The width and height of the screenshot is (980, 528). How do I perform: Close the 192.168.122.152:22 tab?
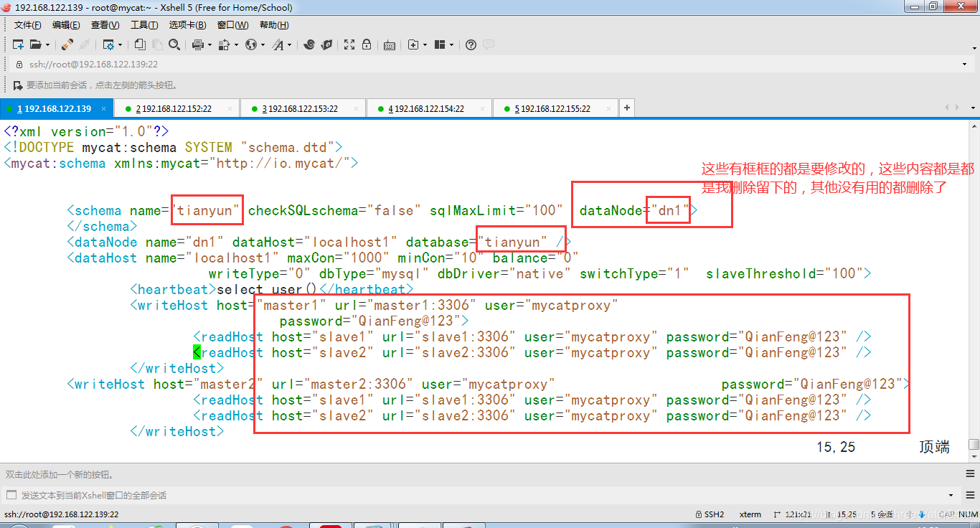(x=230, y=109)
